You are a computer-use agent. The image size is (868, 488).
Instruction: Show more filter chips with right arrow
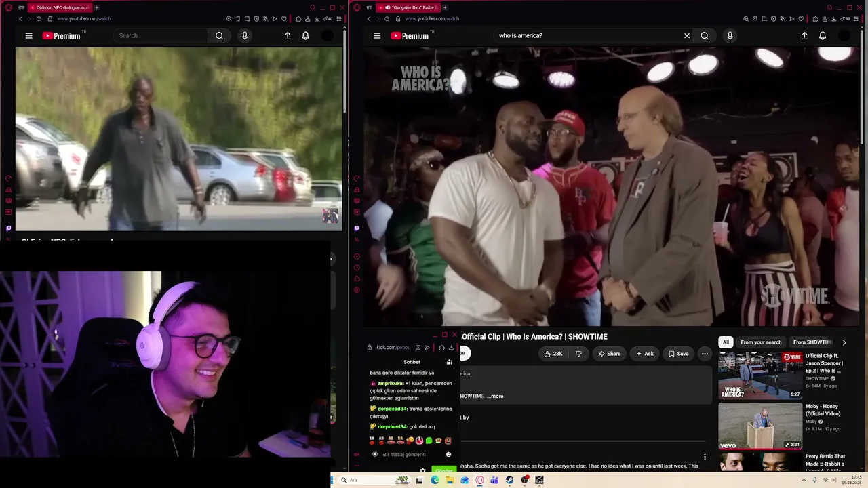click(844, 342)
